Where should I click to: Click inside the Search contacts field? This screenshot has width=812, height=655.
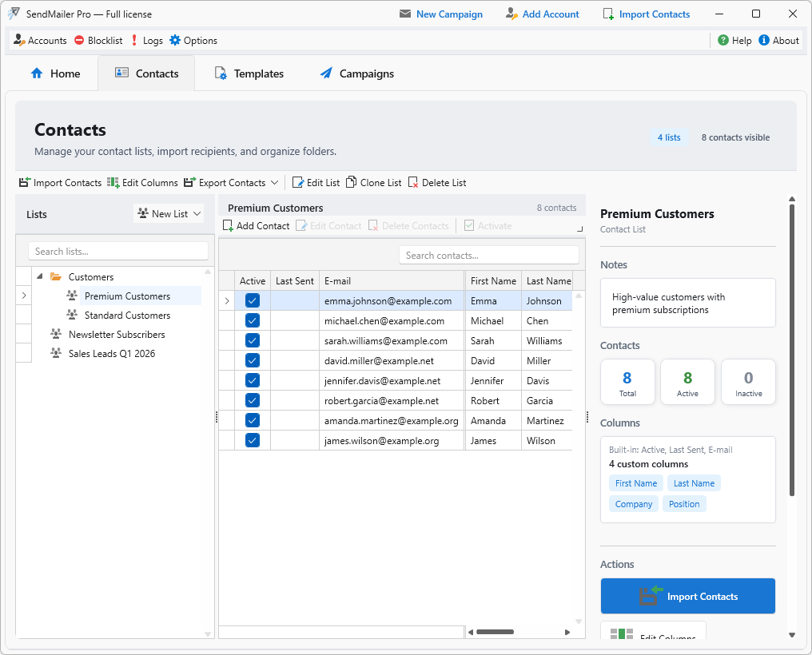tap(488, 254)
